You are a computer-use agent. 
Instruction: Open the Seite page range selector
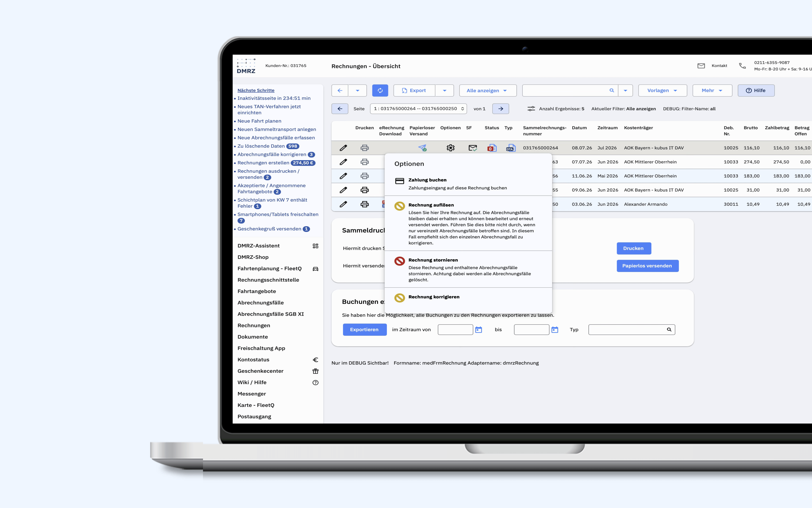point(418,109)
